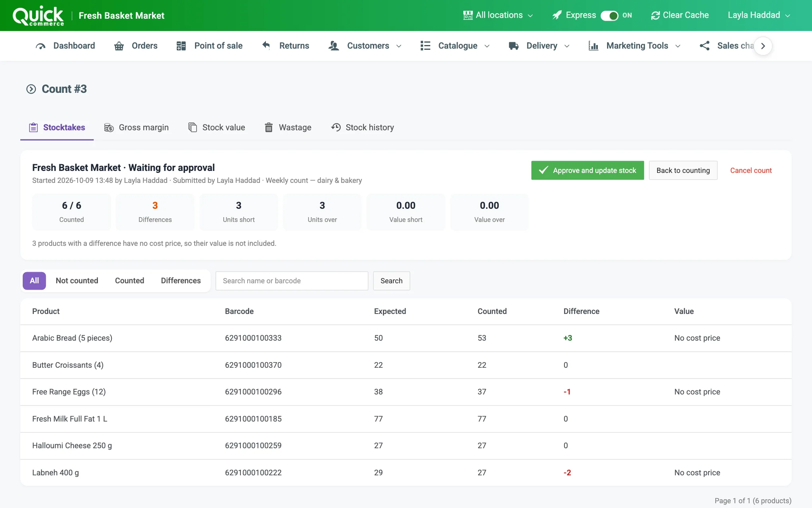
Task: Expand the Delivery menu chevron
Action: click(567, 46)
